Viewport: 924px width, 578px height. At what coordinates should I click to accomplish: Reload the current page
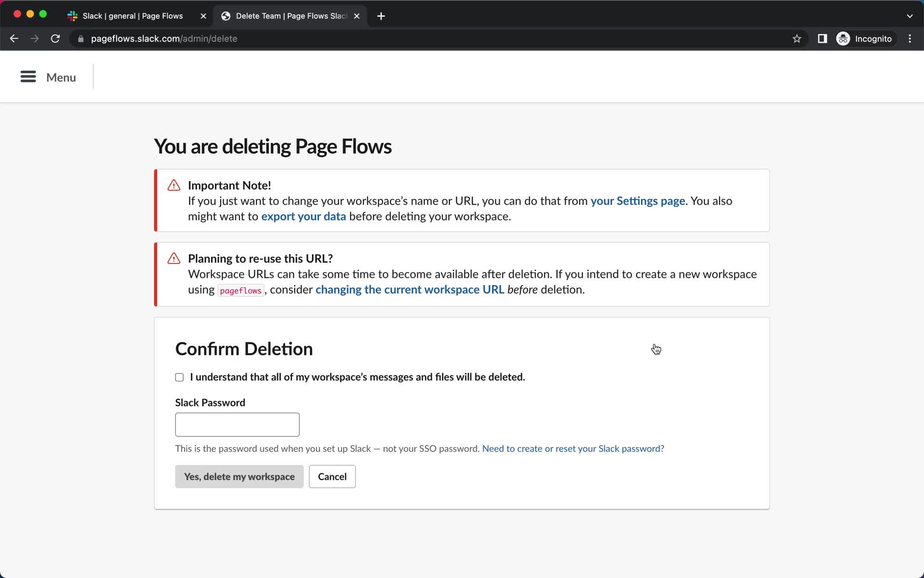tap(55, 39)
